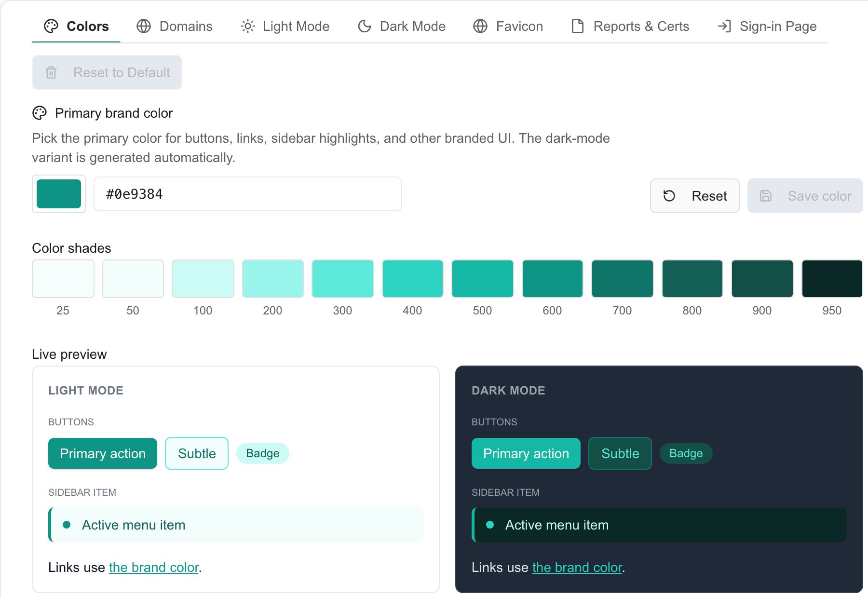Select the shade 800 swatch
The height and width of the screenshot is (598, 868).
pos(692,279)
